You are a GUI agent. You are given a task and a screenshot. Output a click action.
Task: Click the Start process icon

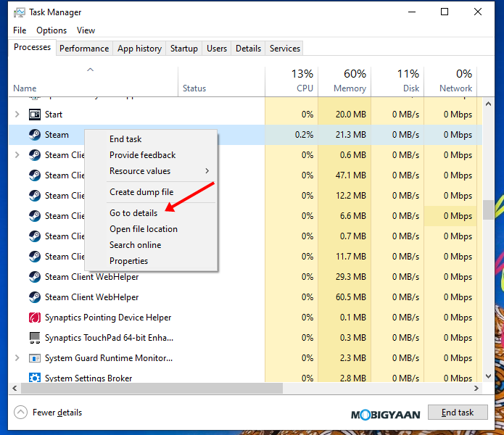coord(34,115)
